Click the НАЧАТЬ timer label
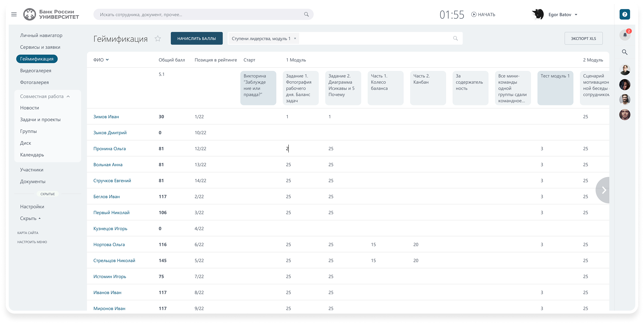644x324 pixels. click(x=486, y=14)
